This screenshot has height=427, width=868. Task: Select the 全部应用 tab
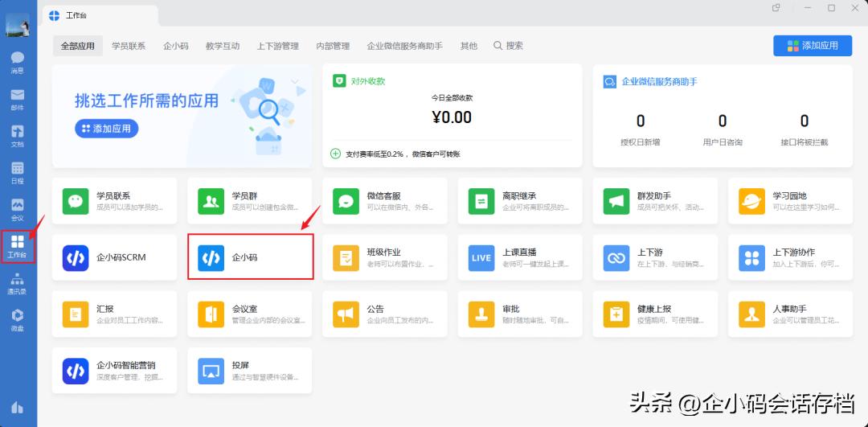78,46
